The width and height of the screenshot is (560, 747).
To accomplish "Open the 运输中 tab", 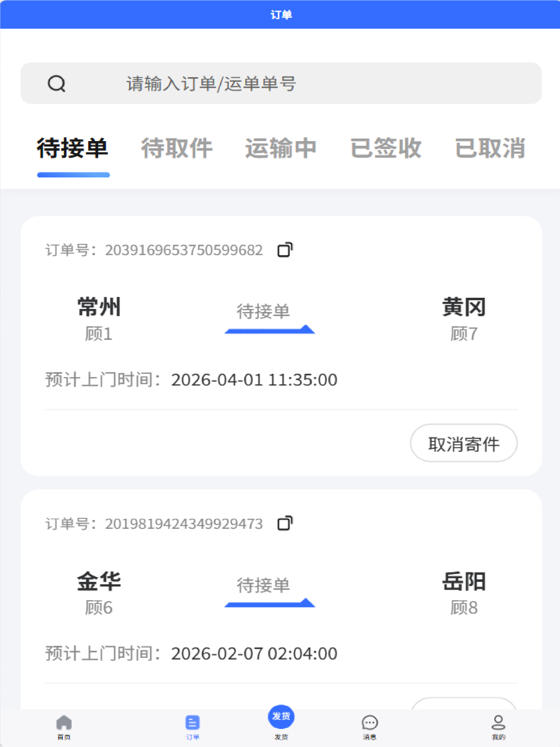I will pos(281,148).
